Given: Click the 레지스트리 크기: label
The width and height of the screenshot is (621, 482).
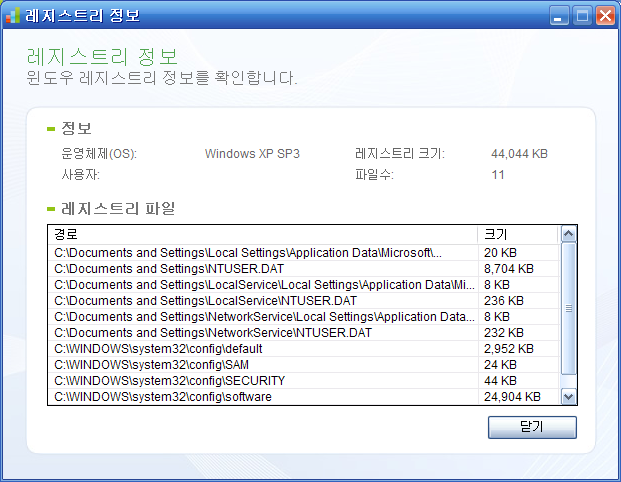Looking at the screenshot, I should 400,154.
